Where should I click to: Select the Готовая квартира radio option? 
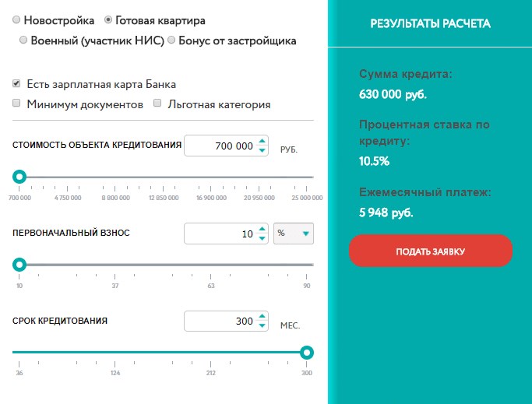[108, 19]
